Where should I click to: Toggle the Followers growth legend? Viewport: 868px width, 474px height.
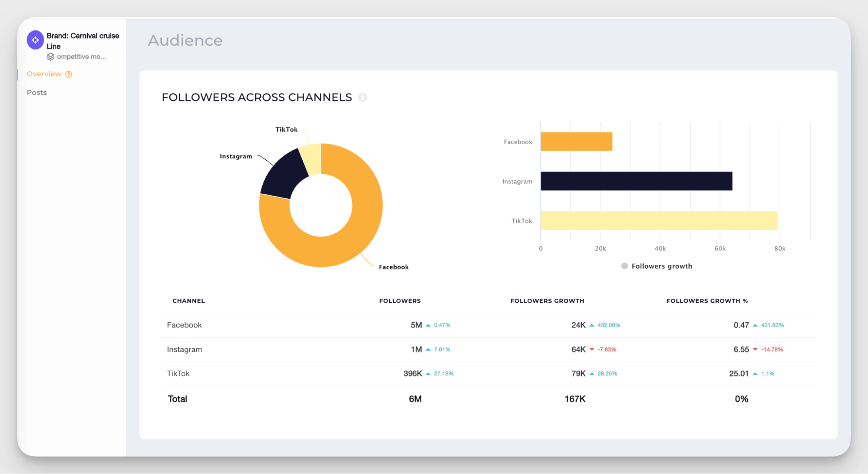[657, 266]
